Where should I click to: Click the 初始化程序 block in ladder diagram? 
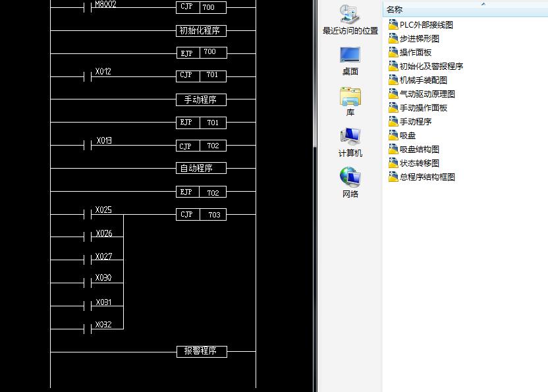[201, 31]
